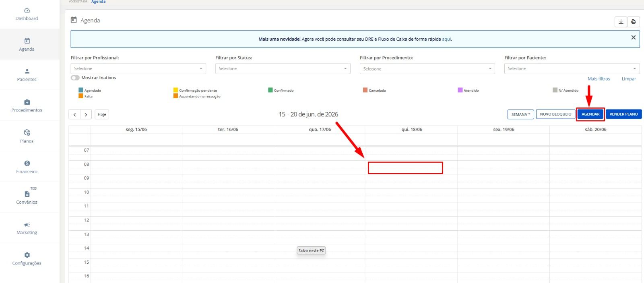The image size is (644, 283).
Task: Click column header seg. 15/06
Action: click(136, 130)
